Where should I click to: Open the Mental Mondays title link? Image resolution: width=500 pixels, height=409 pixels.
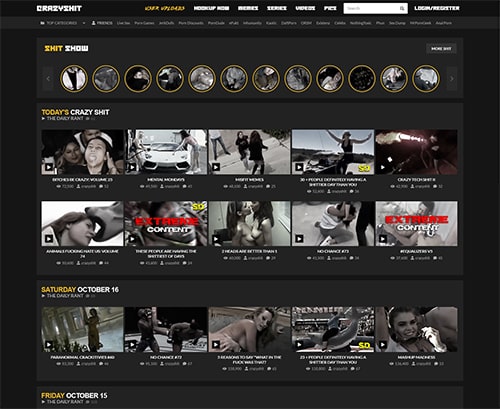pos(166,180)
